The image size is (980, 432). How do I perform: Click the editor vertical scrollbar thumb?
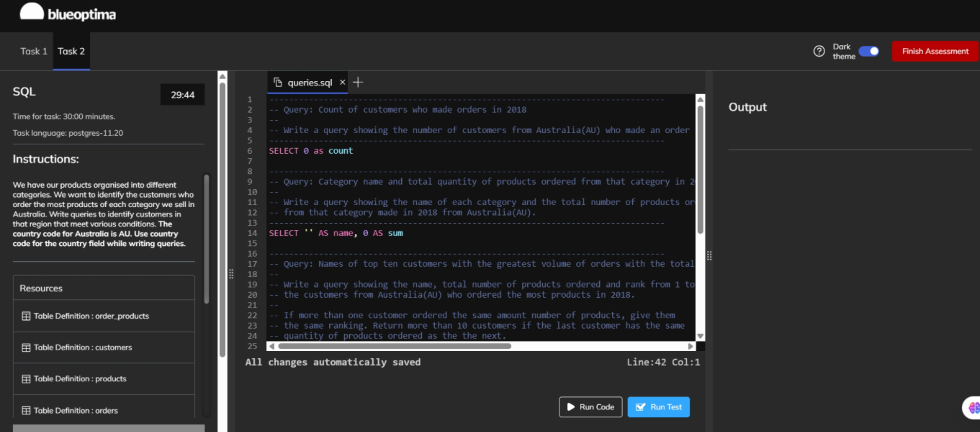pyautogui.click(x=700, y=170)
